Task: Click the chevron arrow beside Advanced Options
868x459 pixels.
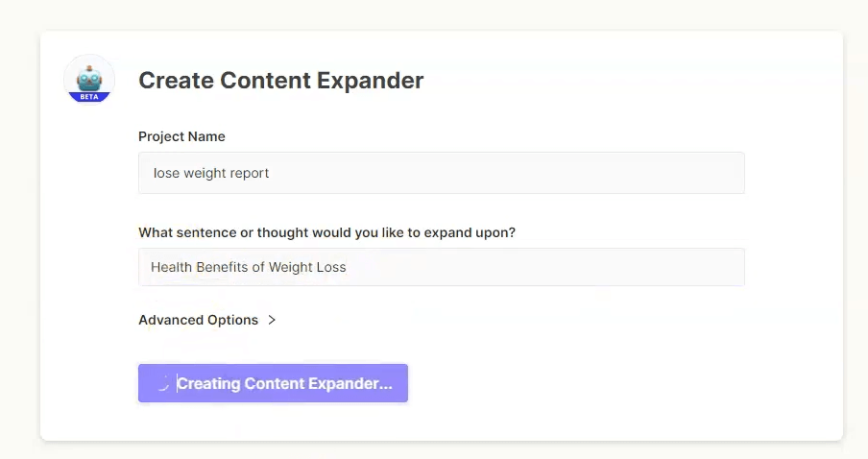Action: [x=272, y=320]
